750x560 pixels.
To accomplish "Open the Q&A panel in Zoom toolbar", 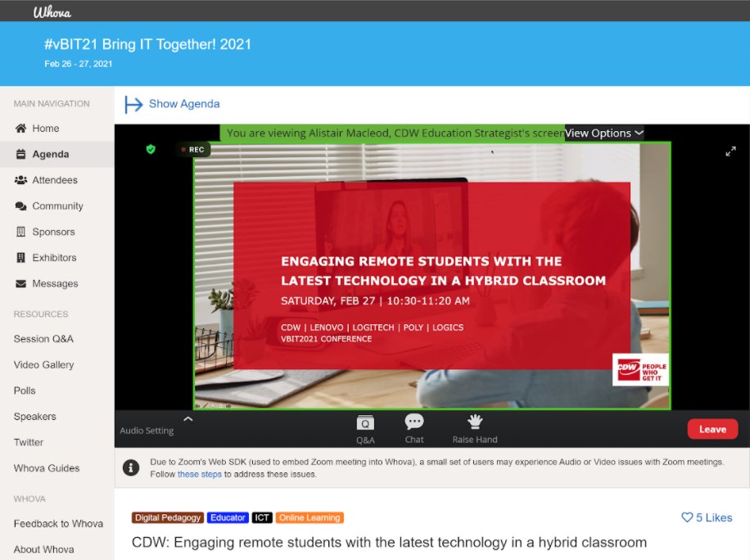I will pos(365,430).
